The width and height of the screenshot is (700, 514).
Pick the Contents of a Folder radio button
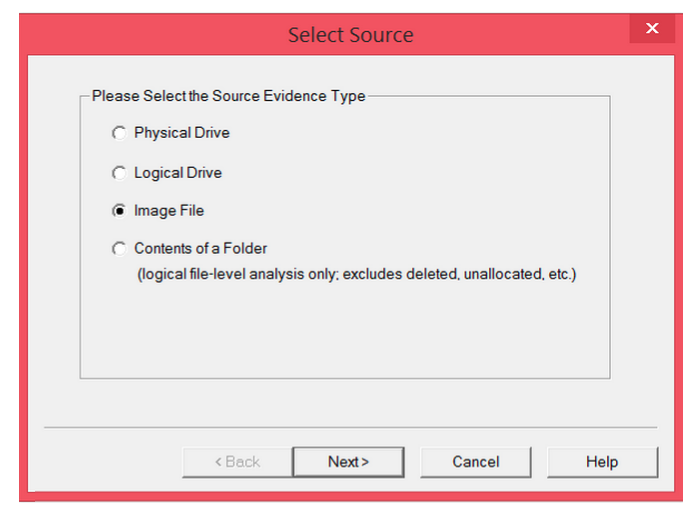point(119,249)
